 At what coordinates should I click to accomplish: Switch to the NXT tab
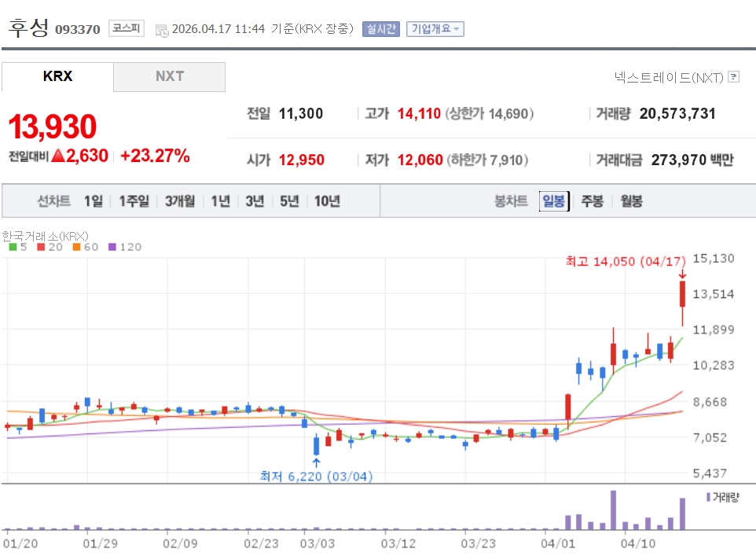pyautogui.click(x=169, y=76)
